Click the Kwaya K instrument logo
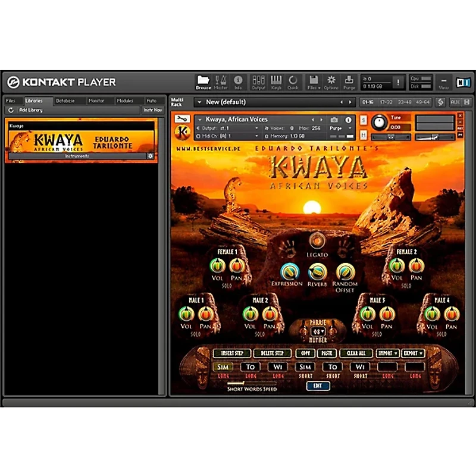The width and height of the screenshot is (476, 476). coord(183,133)
